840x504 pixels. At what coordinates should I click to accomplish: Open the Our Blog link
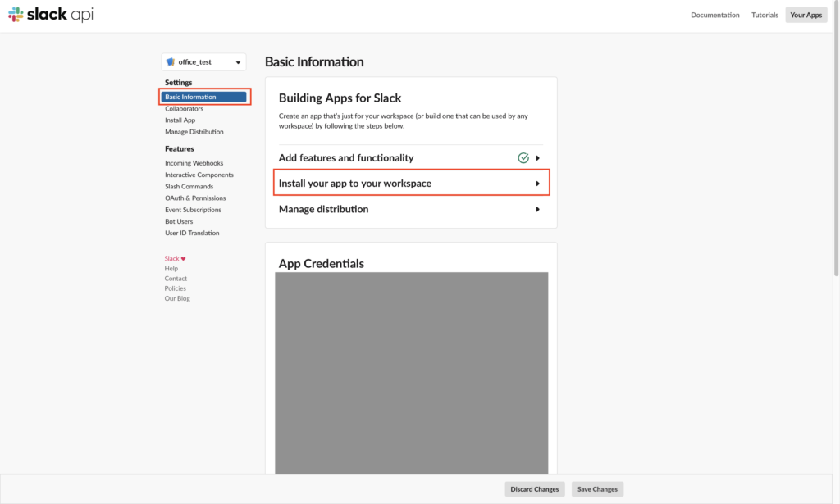(177, 298)
